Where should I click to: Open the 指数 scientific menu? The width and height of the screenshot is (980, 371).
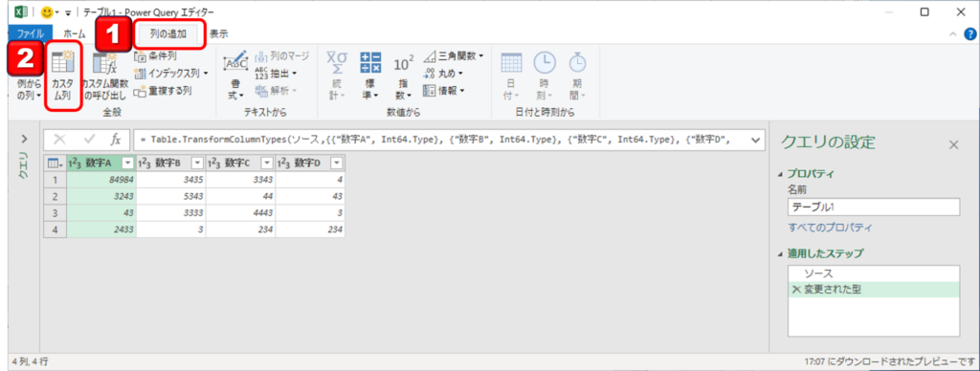click(x=404, y=77)
